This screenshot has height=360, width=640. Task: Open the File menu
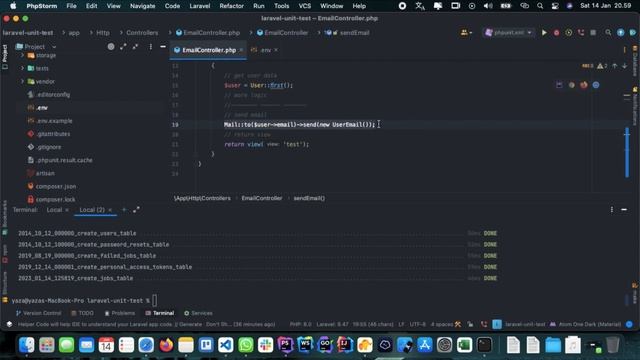click(x=71, y=6)
